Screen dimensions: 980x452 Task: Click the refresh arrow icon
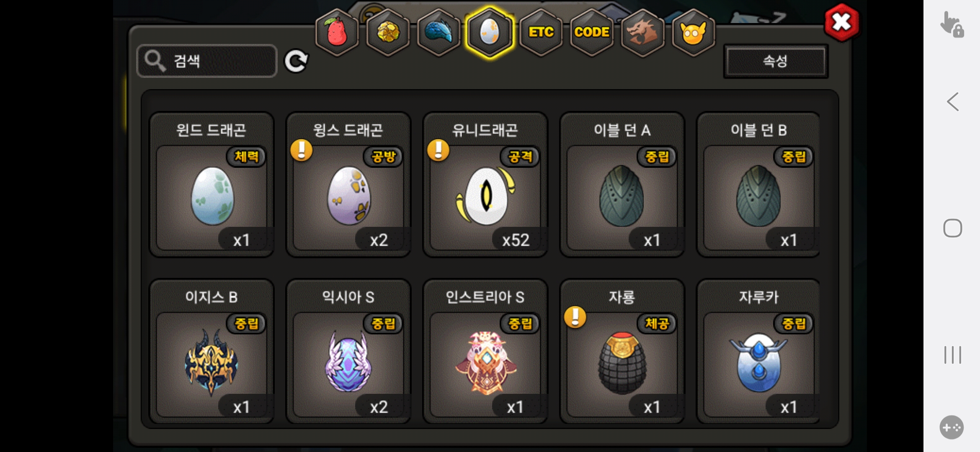[296, 62]
